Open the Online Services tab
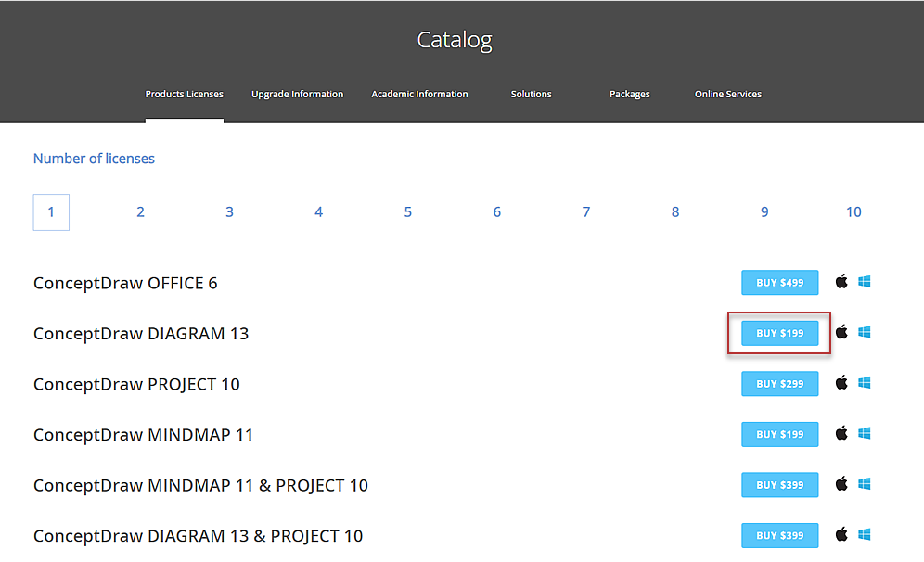Viewport: 924px width, 562px height. 728,95
